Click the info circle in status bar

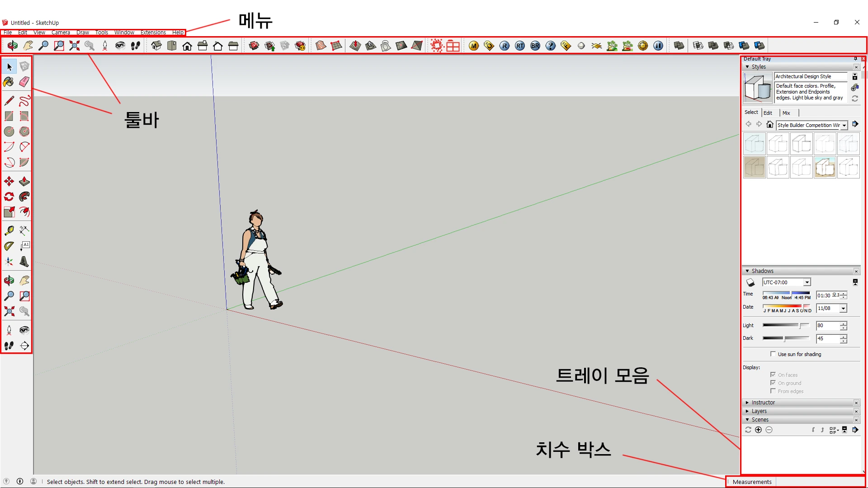click(x=20, y=481)
